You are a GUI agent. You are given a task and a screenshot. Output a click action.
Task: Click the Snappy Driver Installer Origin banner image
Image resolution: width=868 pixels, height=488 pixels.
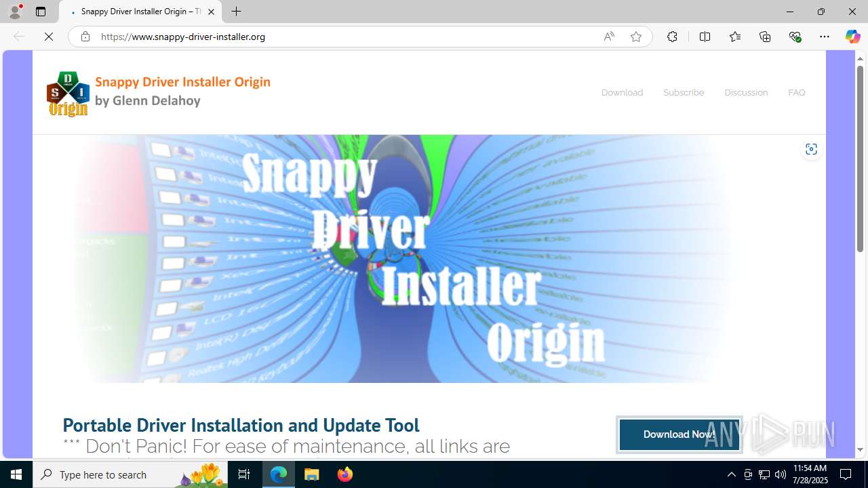point(429,258)
